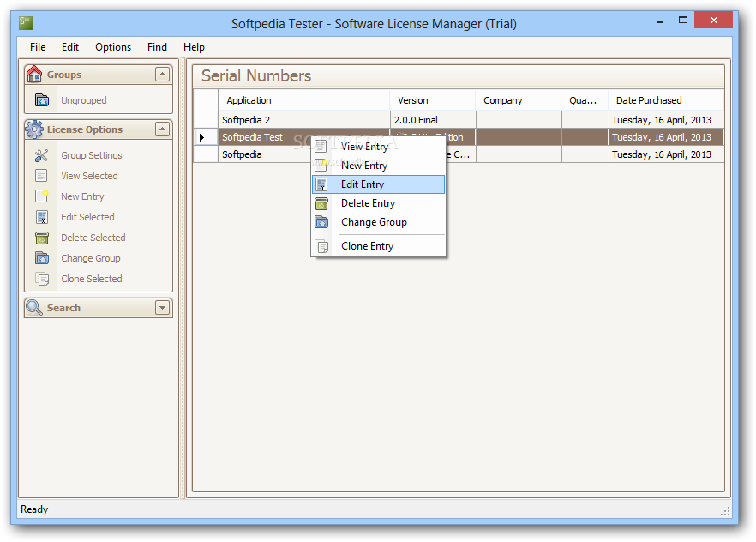Select the Softpedia Test row
Viewport: 756px width, 542px height.
(x=459, y=137)
